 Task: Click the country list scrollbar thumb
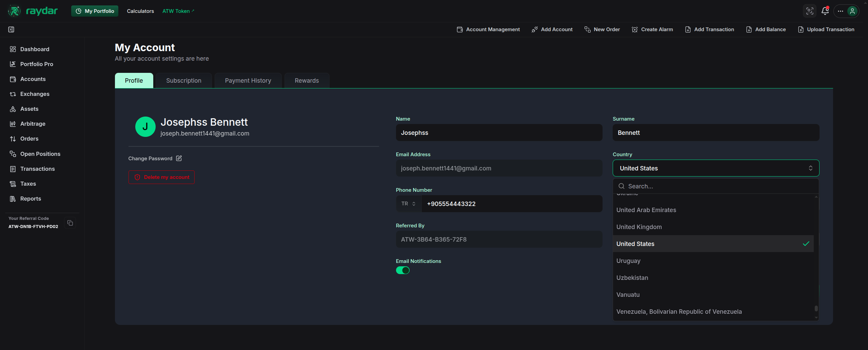816,308
